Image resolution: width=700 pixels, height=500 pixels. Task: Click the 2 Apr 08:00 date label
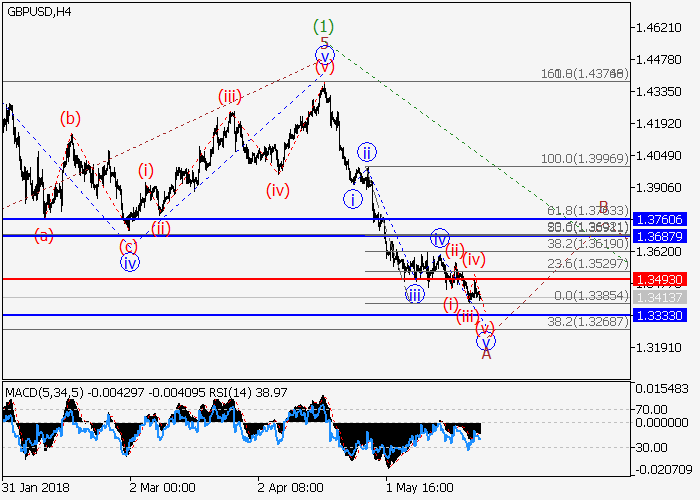[x=291, y=488]
